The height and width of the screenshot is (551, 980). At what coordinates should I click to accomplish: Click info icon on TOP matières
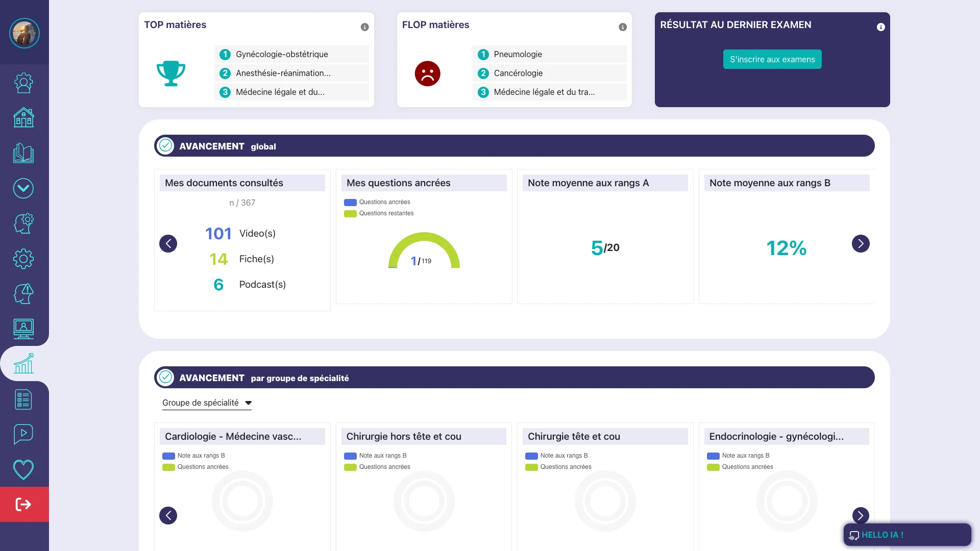coord(364,27)
